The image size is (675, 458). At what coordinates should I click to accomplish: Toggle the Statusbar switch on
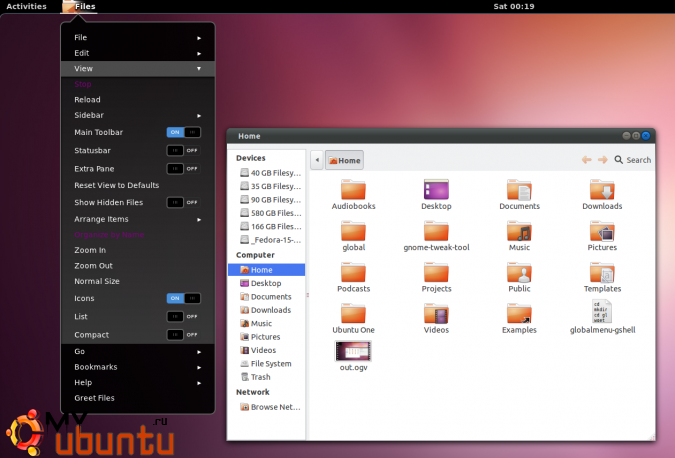point(184,150)
